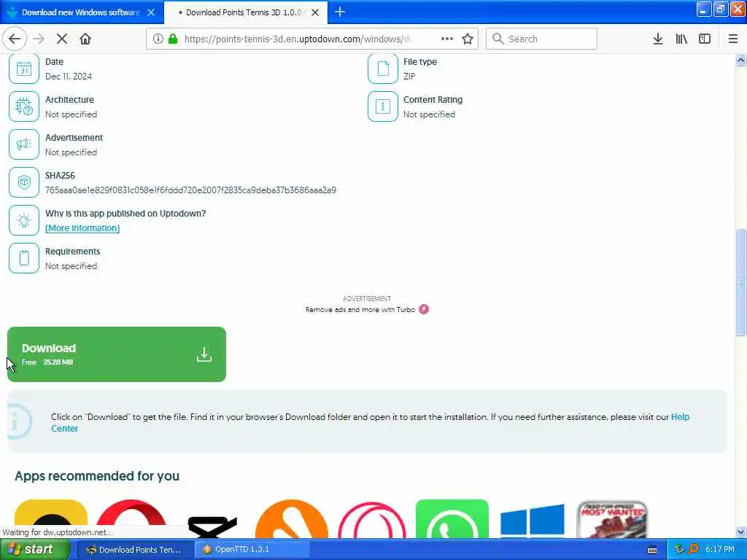Click the Architecture chip icon
Viewport: 747px width, 560px height.
coord(24,106)
